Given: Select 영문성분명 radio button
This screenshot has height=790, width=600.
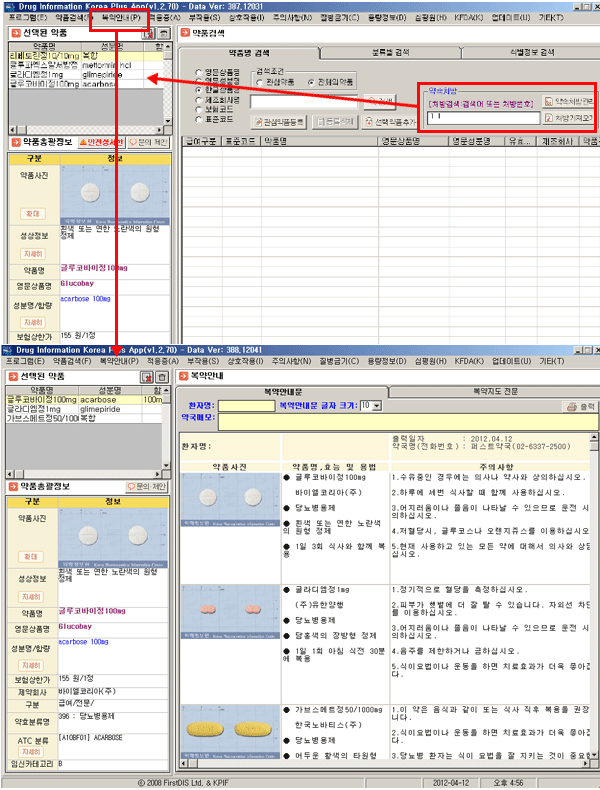Looking at the screenshot, I should click(x=198, y=81).
